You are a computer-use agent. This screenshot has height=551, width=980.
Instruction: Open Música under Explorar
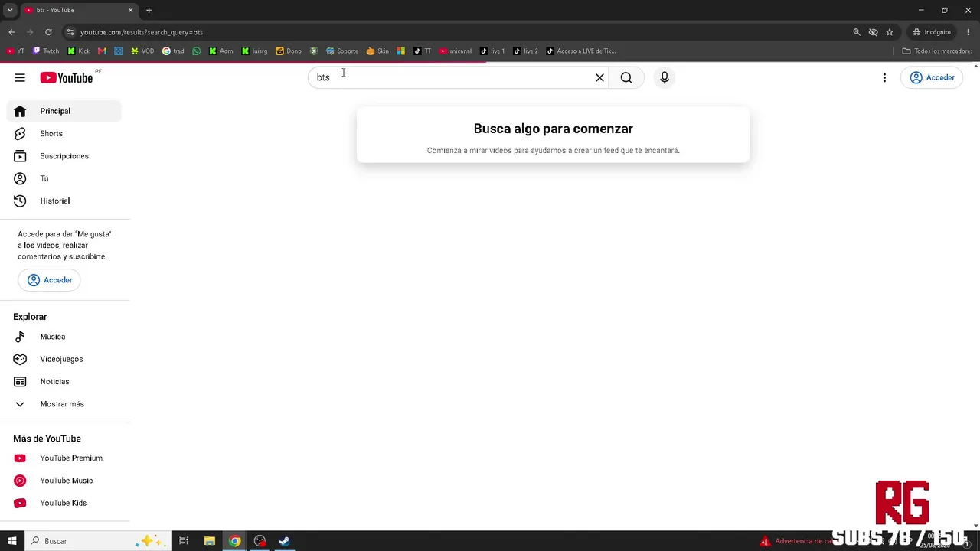64,337
